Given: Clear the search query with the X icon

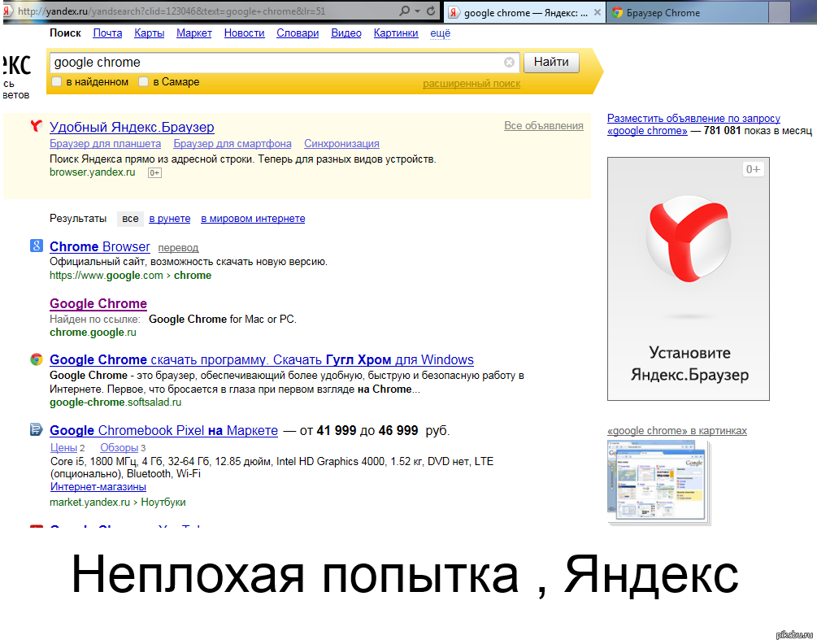Looking at the screenshot, I should (x=509, y=63).
